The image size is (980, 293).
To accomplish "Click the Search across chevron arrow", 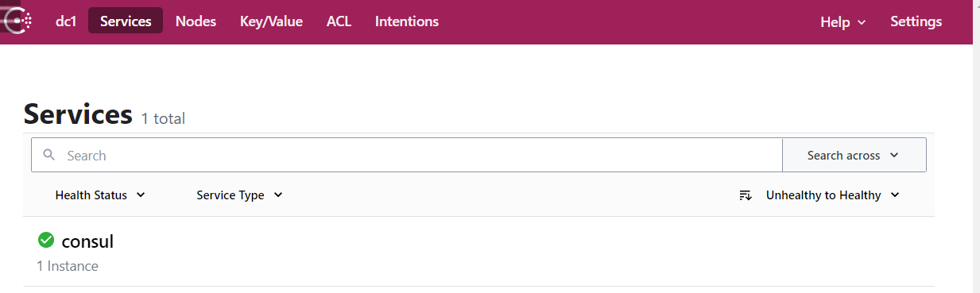I will pos(894,156).
